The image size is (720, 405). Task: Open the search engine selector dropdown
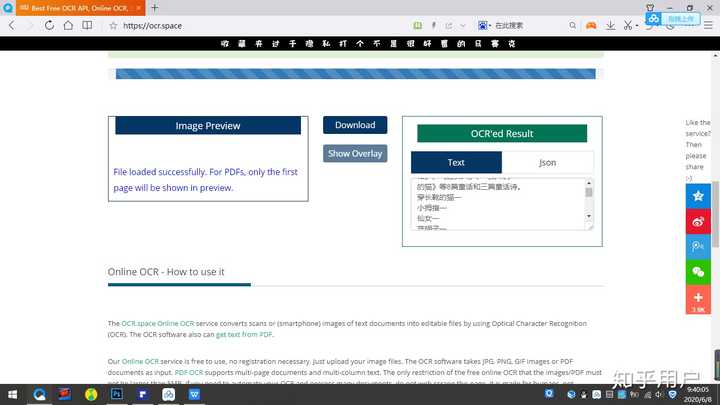point(484,25)
